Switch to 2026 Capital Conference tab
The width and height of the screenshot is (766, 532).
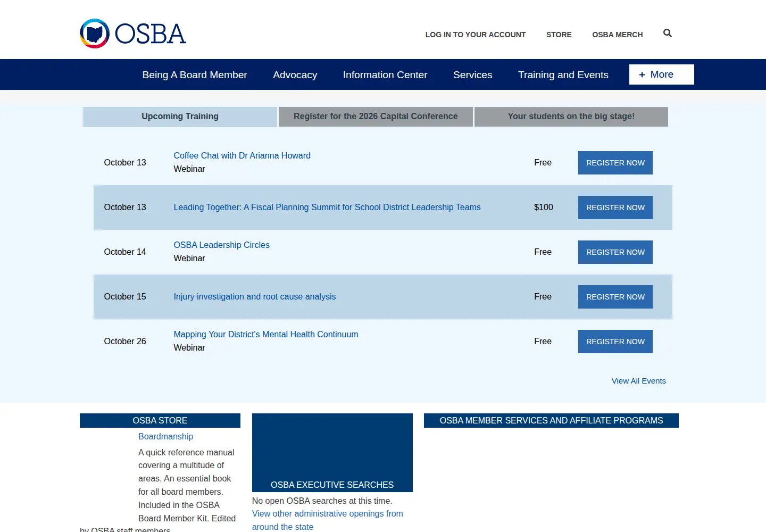pos(376,117)
